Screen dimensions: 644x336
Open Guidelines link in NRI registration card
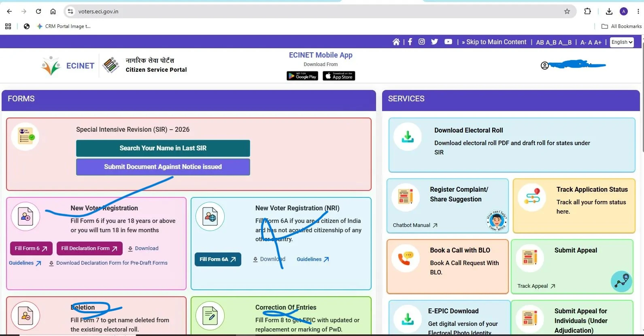point(313,259)
